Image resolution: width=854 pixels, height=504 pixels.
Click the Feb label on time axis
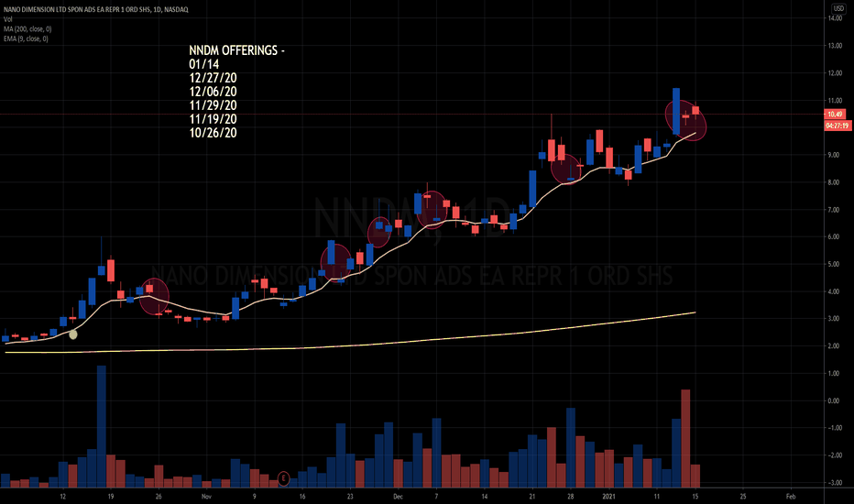[791, 497]
